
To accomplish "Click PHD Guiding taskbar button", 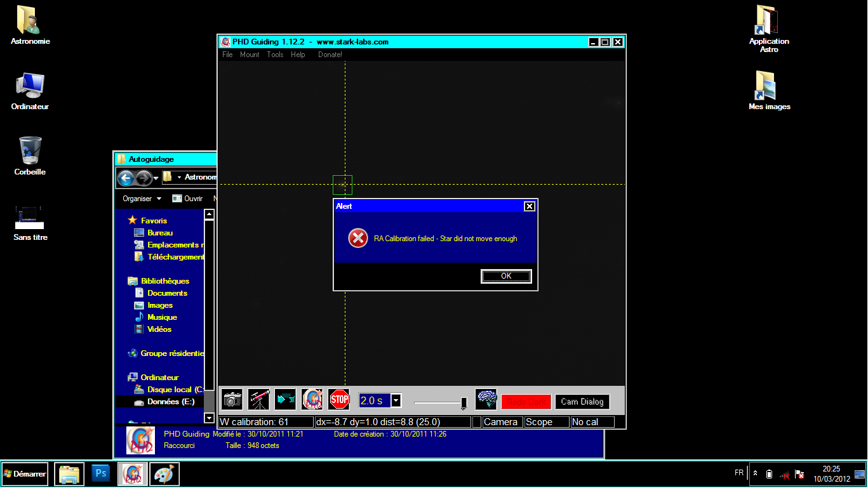I will pos(133,474).
